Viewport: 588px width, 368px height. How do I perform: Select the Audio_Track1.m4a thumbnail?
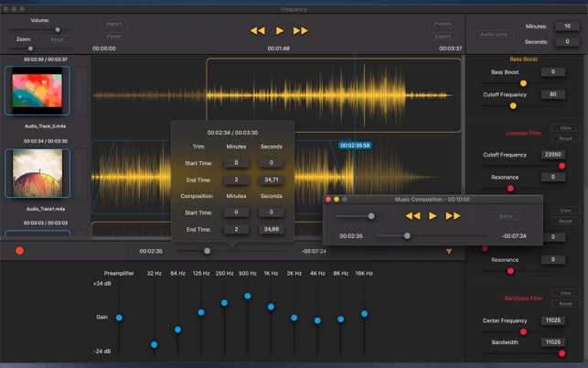[x=37, y=172]
